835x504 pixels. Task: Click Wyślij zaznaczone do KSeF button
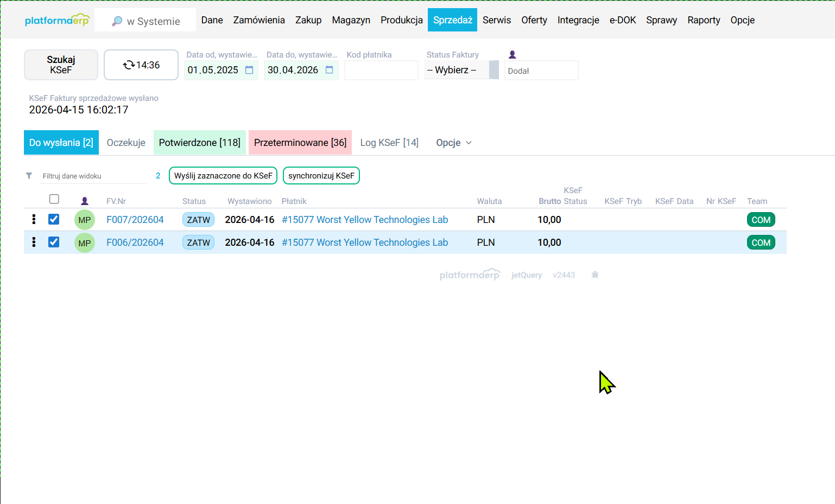(x=223, y=176)
